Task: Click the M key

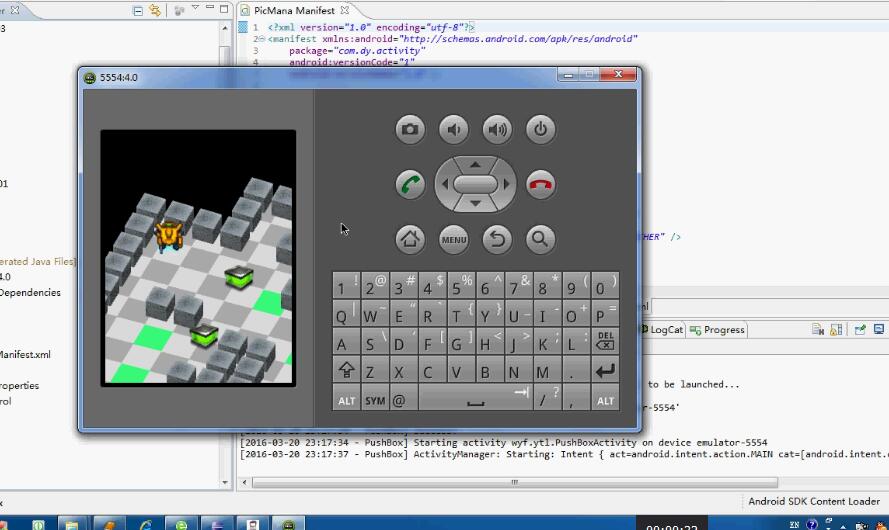Action: click(x=547, y=371)
